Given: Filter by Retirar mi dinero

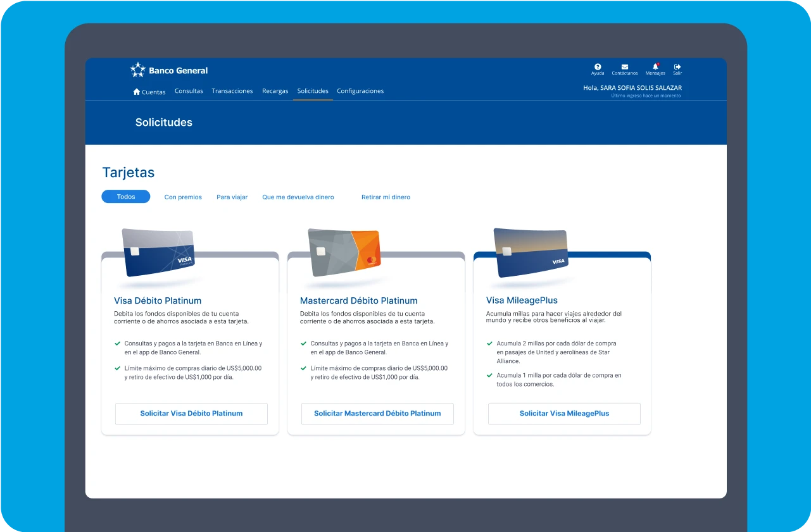Looking at the screenshot, I should click(386, 197).
